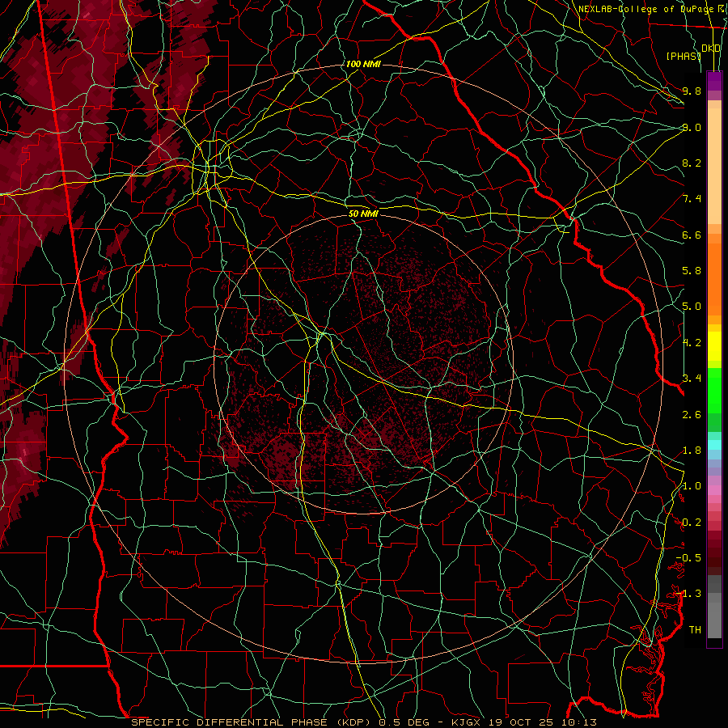Select the 7.4 value on the scale
The image size is (728, 728).
click(692, 199)
